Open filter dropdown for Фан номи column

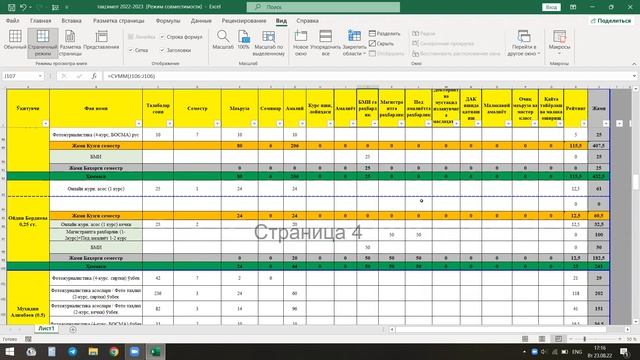click(138, 124)
